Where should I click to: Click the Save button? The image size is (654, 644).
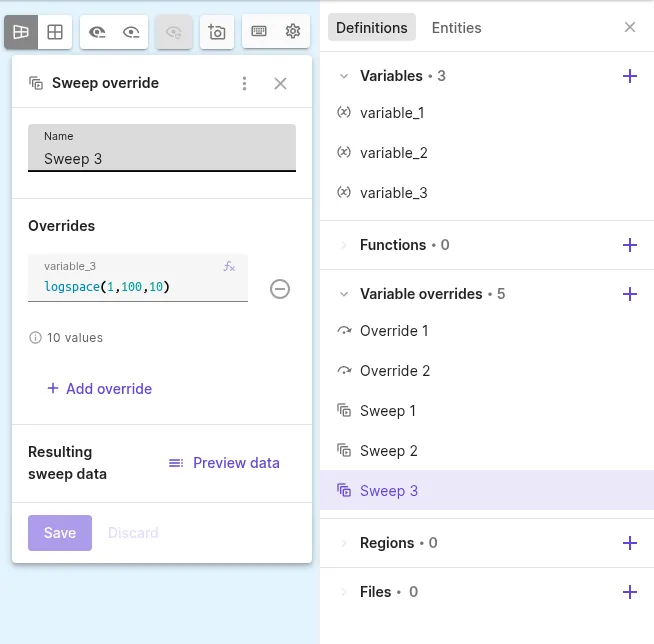[x=60, y=533]
